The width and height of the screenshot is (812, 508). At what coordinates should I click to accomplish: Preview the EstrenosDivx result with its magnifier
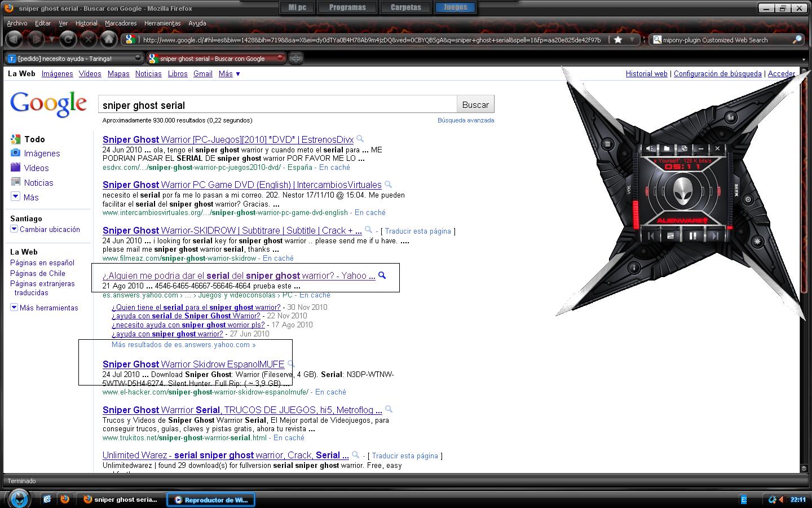(x=360, y=139)
